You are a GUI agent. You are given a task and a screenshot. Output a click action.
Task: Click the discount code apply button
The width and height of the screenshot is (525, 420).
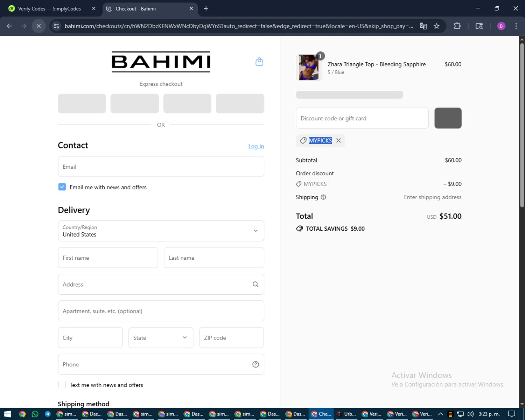point(448,118)
